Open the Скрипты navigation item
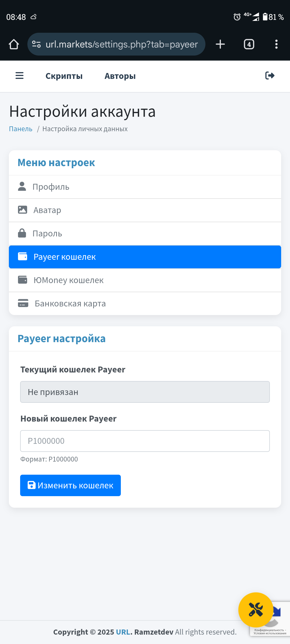 coord(64,76)
